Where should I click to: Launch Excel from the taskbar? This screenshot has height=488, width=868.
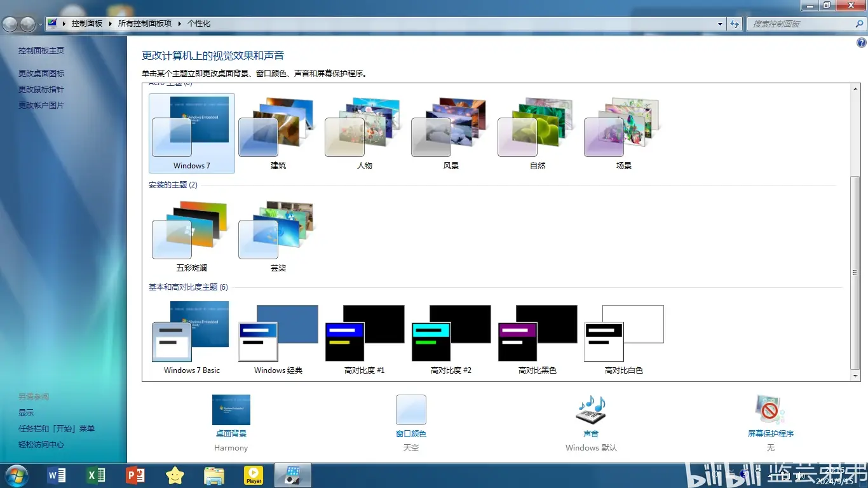96,475
